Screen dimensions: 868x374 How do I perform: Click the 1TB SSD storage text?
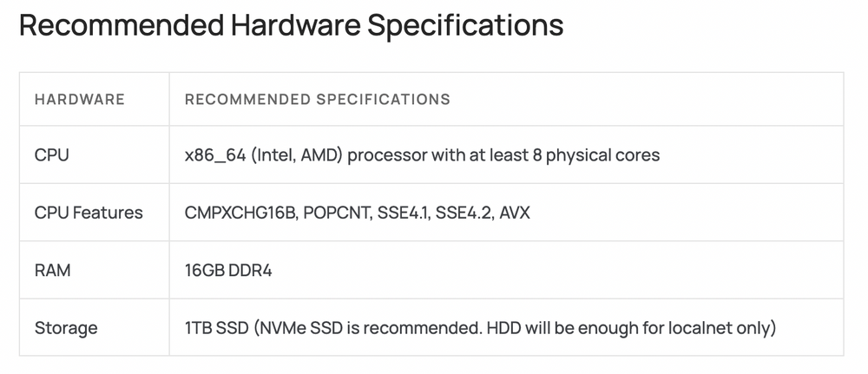click(216, 328)
